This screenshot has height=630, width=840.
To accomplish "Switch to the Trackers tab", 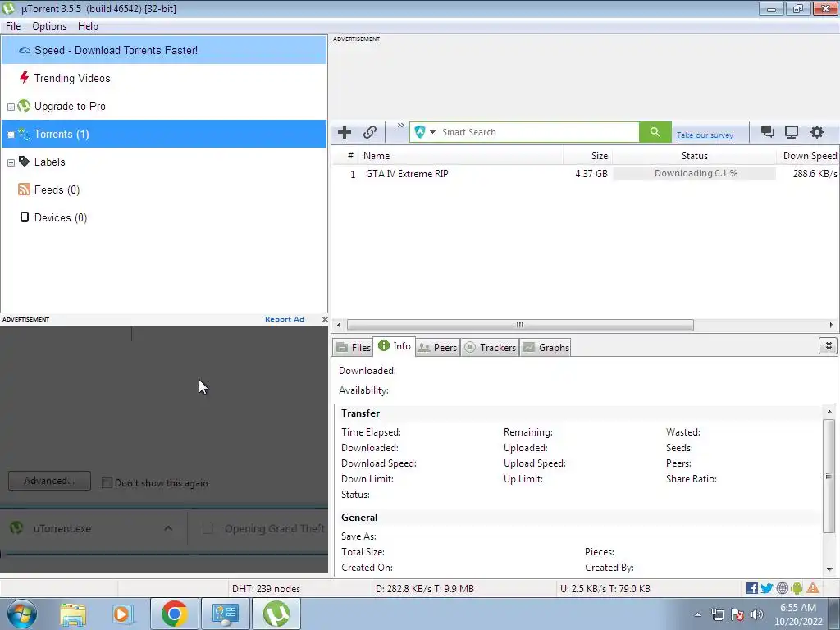I will click(x=490, y=348).
